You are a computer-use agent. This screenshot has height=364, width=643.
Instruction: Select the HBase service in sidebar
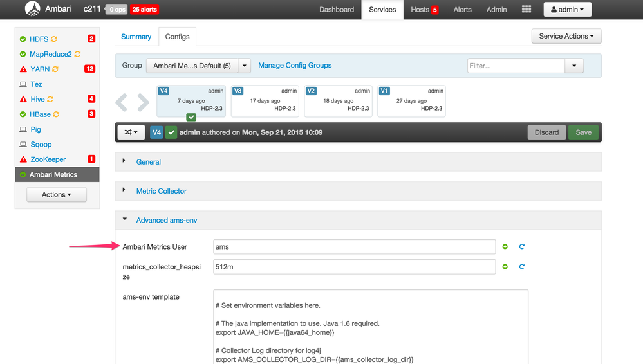[40, 114]
